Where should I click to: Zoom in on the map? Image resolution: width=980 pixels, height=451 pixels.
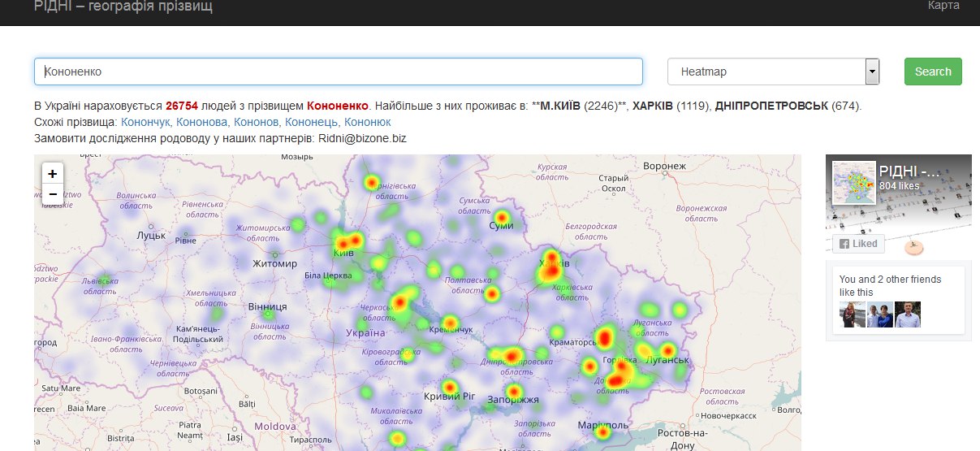(52, 174)
